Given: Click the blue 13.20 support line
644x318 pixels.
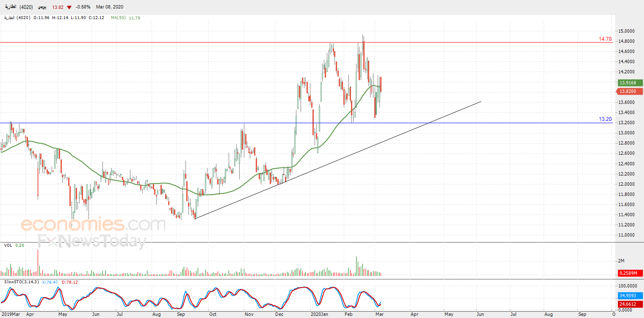Looking at the screenshot, I should (307, 123).
